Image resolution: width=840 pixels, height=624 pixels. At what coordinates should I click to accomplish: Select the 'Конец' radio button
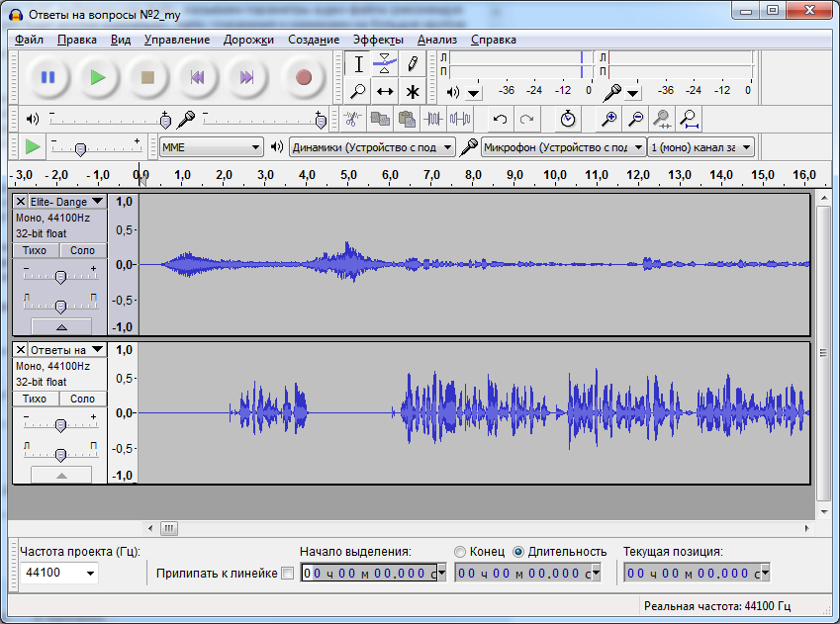pos(460,552)
